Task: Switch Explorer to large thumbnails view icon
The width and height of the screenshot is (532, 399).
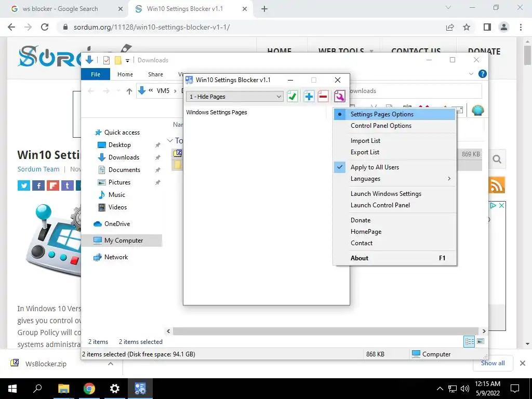Action: tap(481, 341)
